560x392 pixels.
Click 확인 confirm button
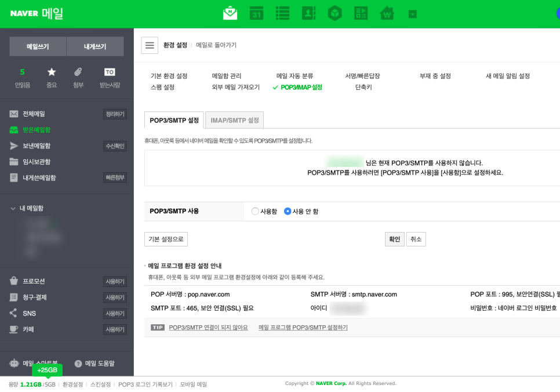tap(395, 239)
